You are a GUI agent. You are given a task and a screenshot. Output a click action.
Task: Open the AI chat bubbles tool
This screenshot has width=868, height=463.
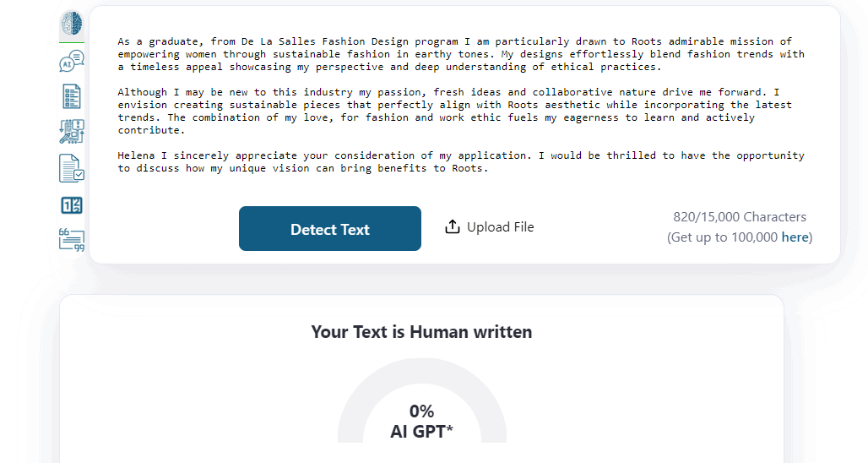(72, 61)
